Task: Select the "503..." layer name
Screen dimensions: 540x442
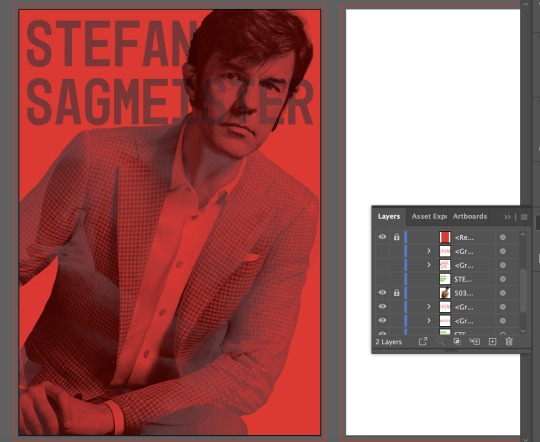Action: [x=464, y=293]
